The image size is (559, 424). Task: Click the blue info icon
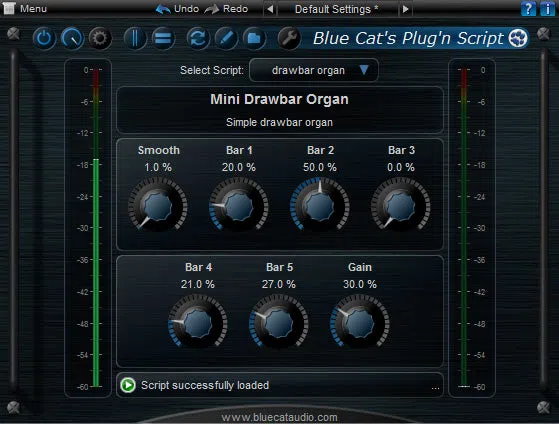pos(547,9)
